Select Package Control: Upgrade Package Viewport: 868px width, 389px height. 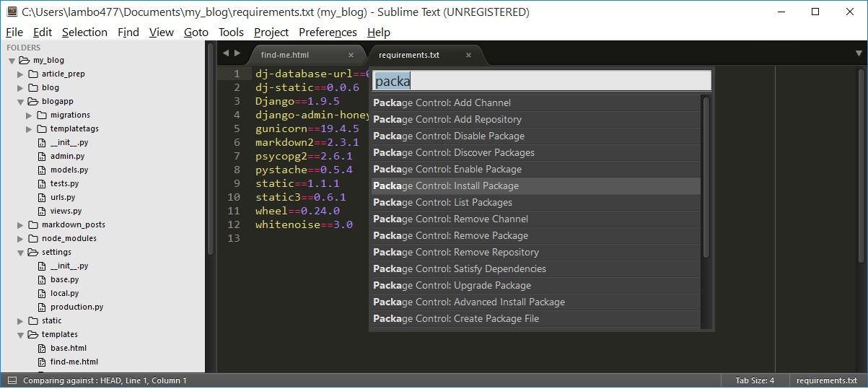point(535,285)
